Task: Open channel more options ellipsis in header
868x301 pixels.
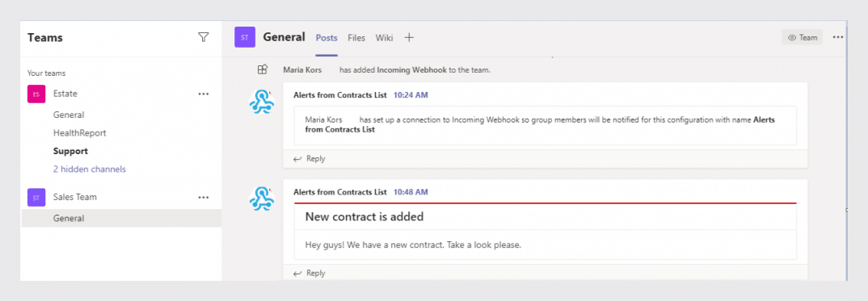Action: [837, 37]
